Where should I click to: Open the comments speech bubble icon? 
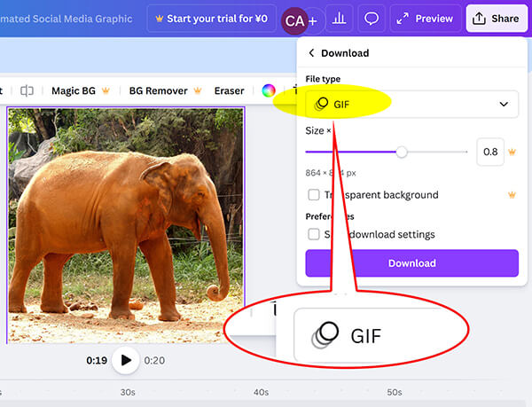tap(372, 19)
